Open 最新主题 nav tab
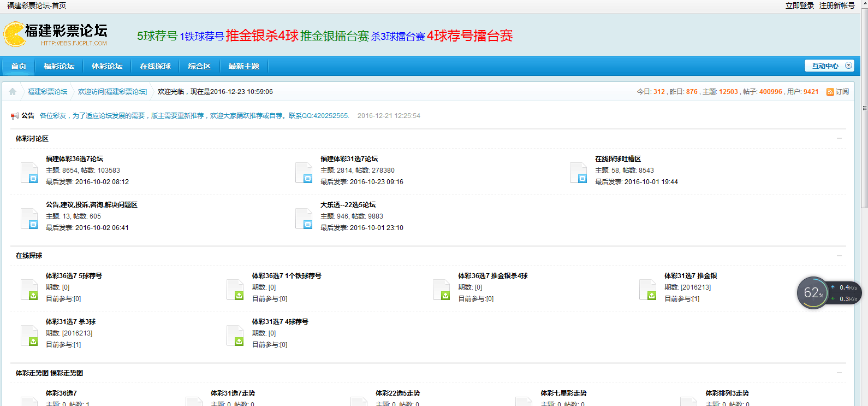 pos(243,66)
